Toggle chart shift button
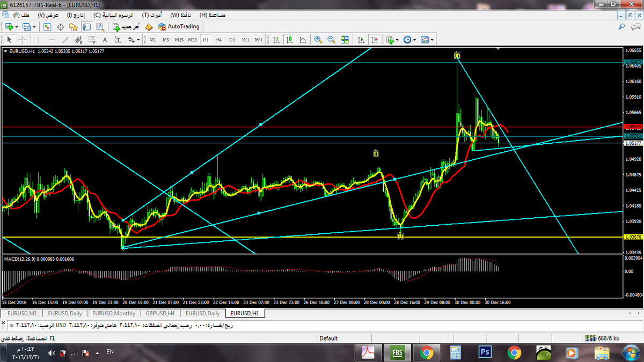The image size is (644, 362). click(374, 40)
